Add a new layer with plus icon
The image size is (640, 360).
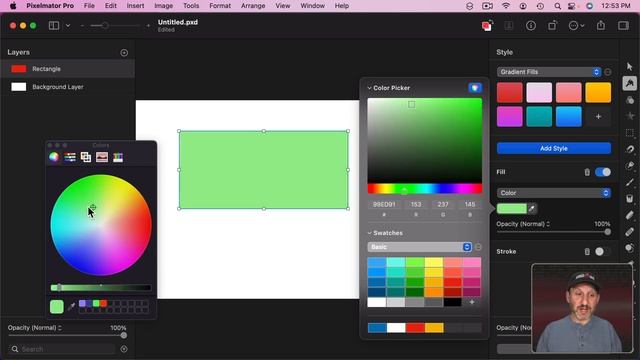[124, 53]
